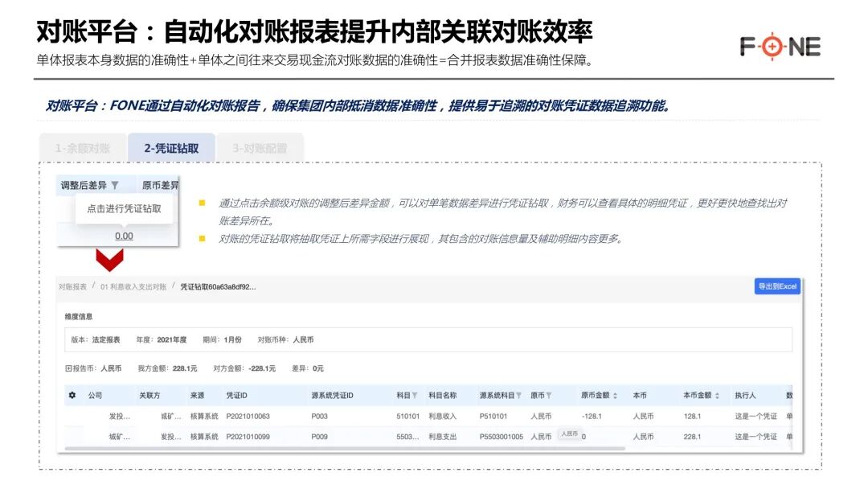The image size is (868, 489).
Task: Click the 0.00 drill-through link
Action: coord(122,236)
